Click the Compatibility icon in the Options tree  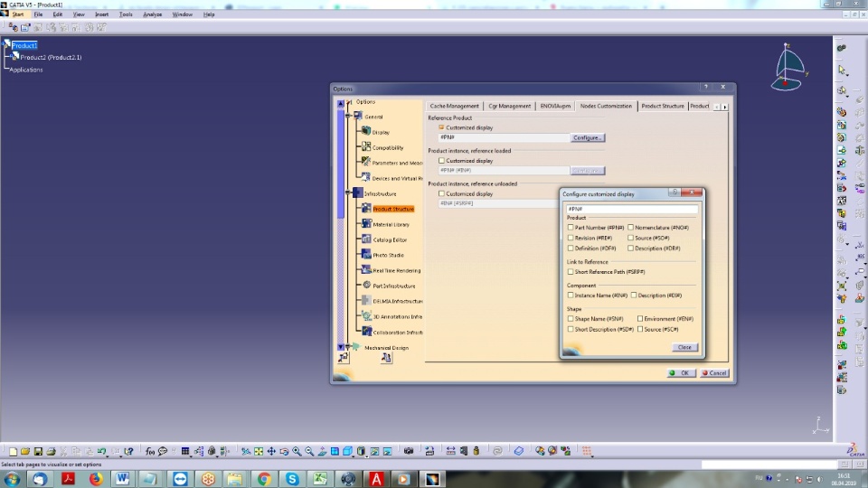[366, 146]
